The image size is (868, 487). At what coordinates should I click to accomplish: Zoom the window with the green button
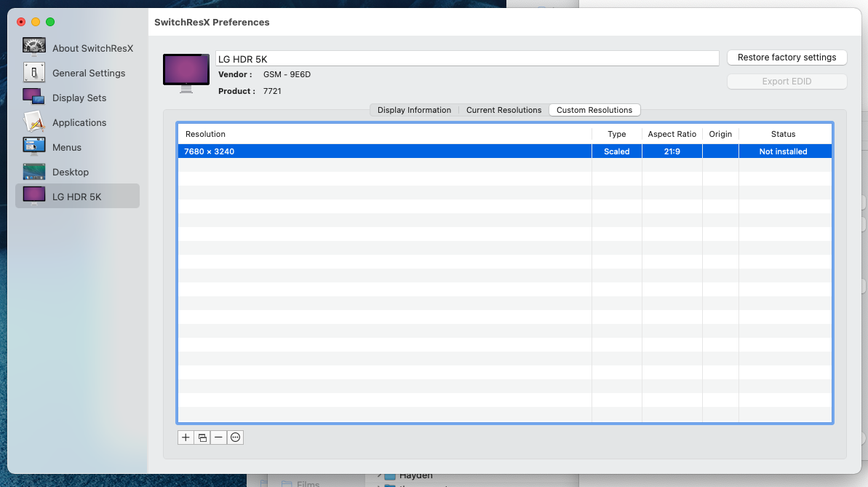49,22
